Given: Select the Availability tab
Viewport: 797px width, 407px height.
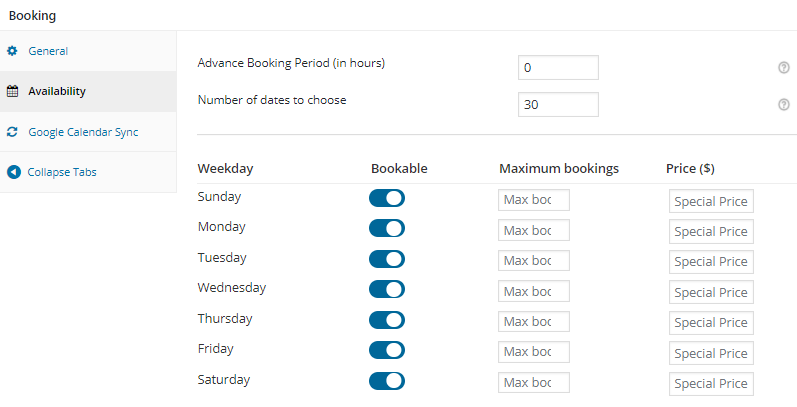Looking at the screenshot, I should (x=57, y=91).
